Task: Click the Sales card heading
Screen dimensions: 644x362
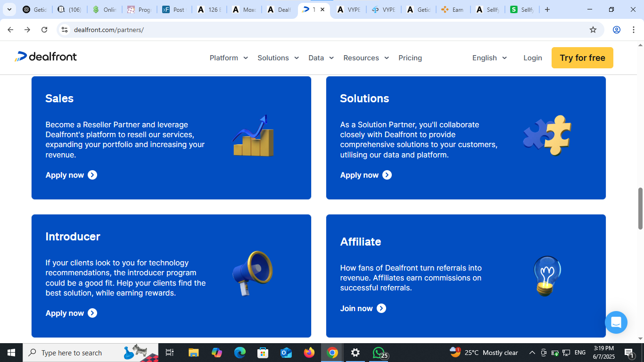Action: [x=59, y=99]
